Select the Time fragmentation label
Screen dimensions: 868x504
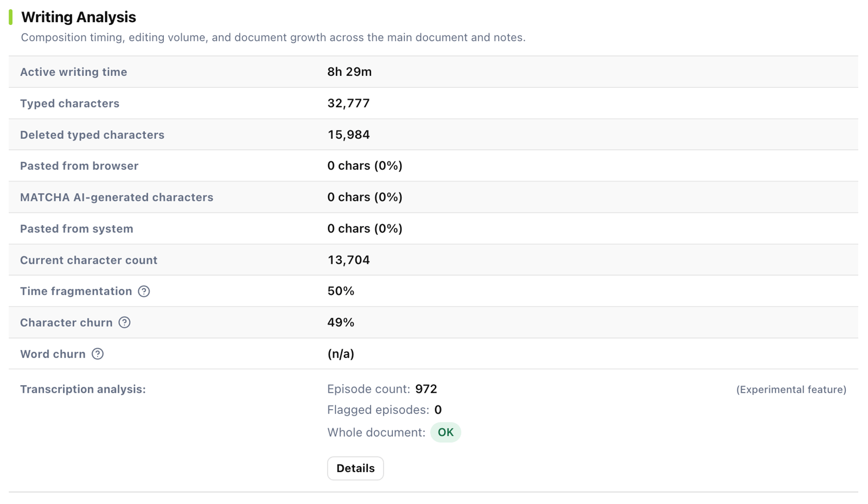point(76,291)
